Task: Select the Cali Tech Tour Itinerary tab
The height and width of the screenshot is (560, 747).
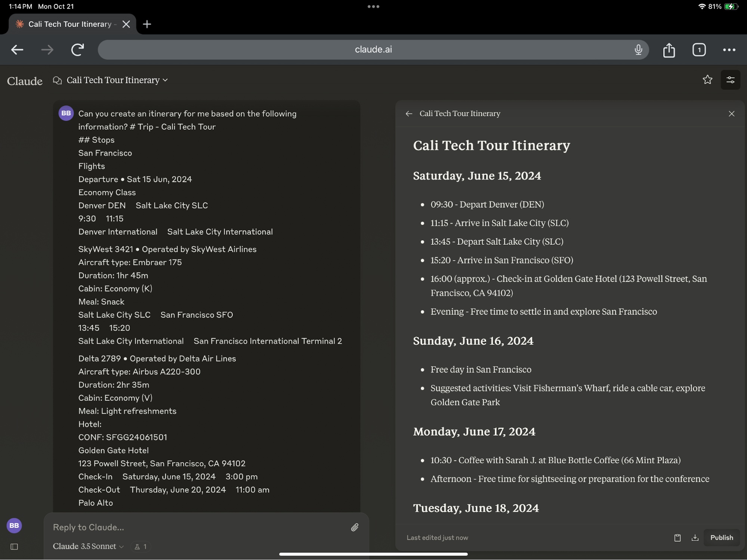Action: 70,24
